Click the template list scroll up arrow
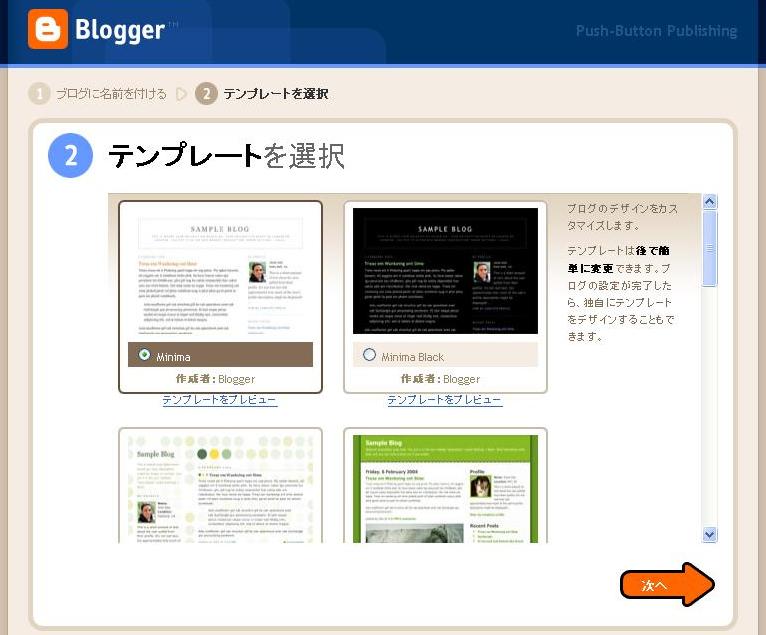The width and height of the screenshot is (766, 635). [709, 202]
